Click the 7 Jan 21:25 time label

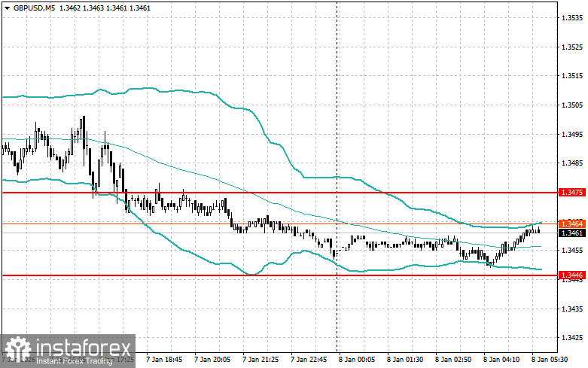[260, 360]
